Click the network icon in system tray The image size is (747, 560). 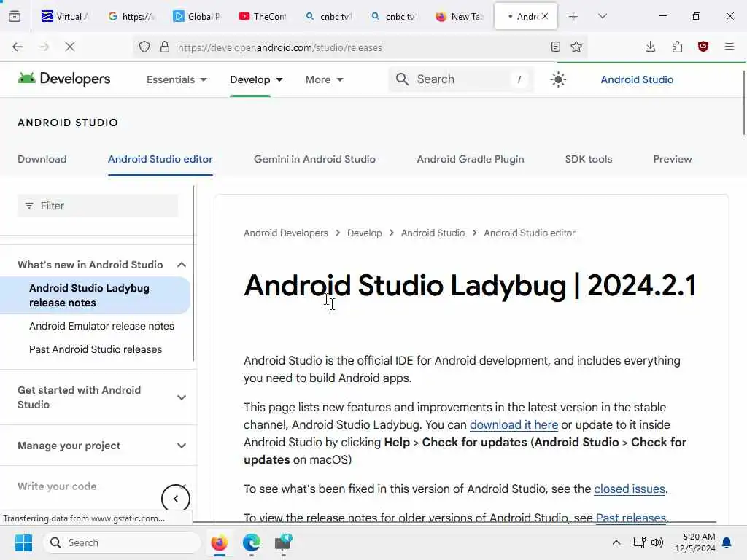click(639, 542)
